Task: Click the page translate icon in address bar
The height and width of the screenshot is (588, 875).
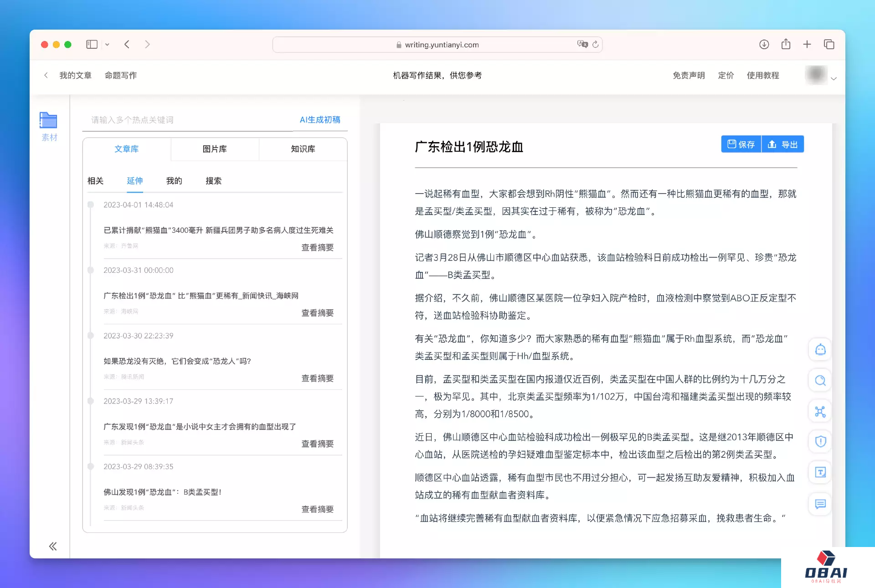Action: (x=582, y=44)
